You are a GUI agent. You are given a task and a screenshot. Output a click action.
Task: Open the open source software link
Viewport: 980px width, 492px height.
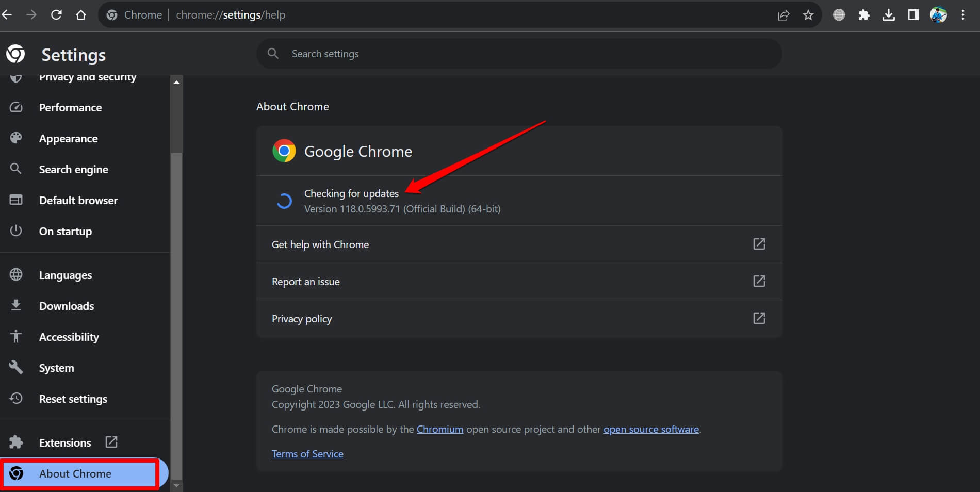[651, 429]
